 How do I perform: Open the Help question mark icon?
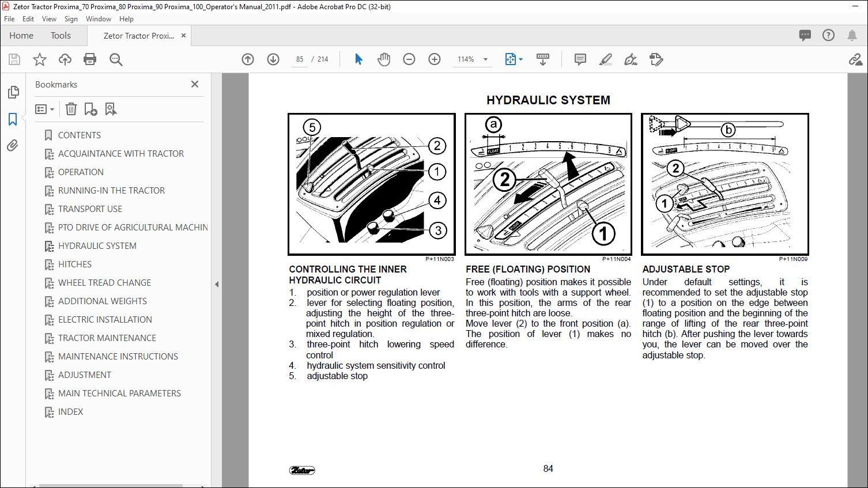coord(828,35)
